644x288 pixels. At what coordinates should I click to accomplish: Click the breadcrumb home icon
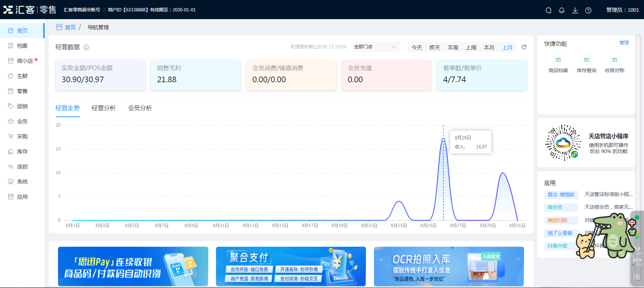59,27
